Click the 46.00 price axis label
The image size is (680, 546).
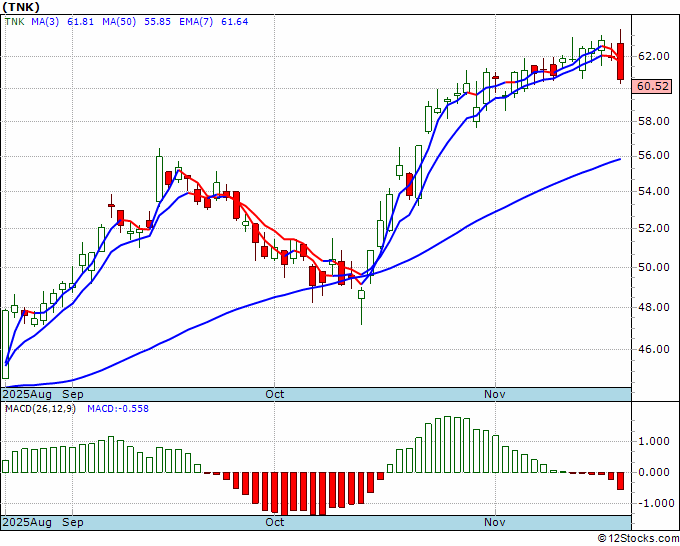[x=654, y=349]
